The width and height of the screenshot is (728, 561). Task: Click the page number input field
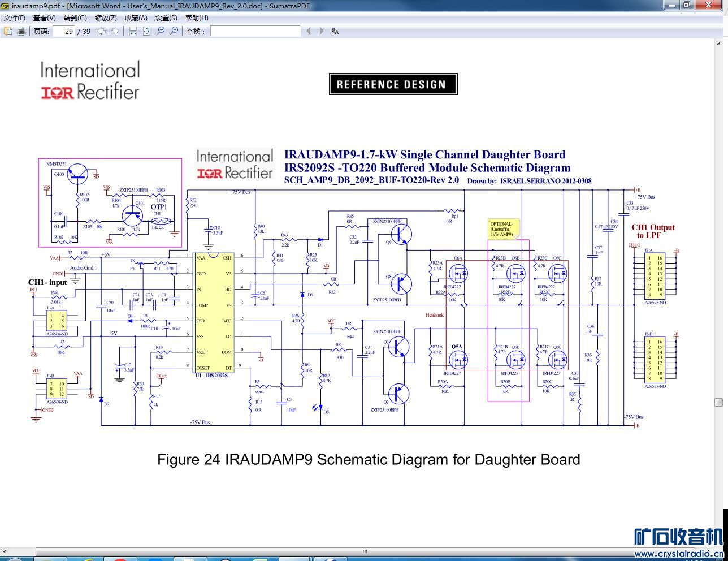[x=64, y=31]
